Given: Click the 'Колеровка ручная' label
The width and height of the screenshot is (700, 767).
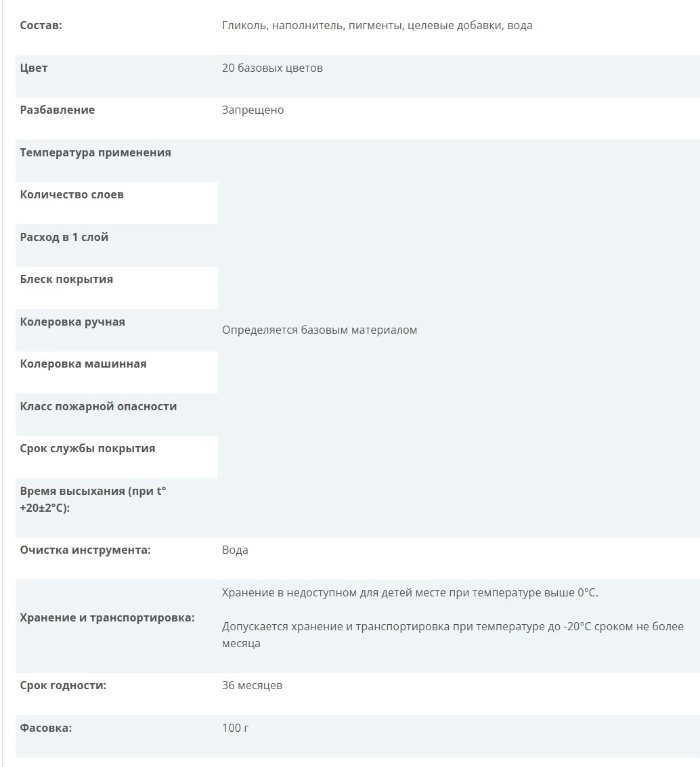Looking at the screenshot, I should click(72, 322).
